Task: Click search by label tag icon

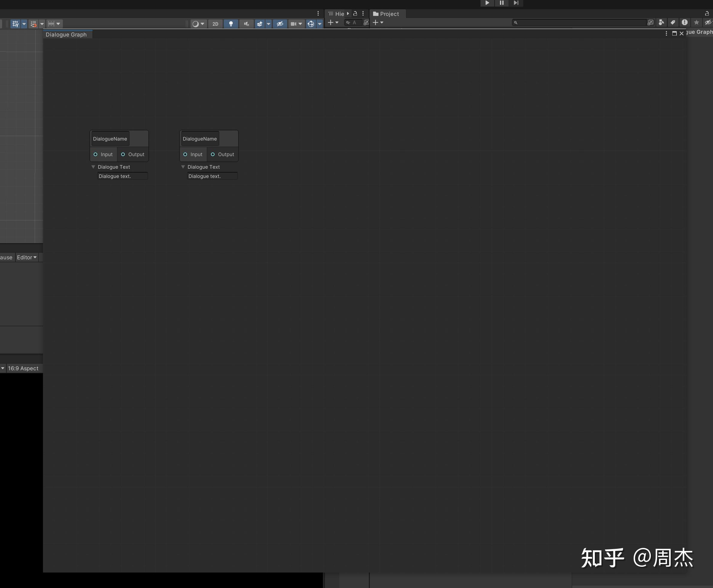Action: (673, 23)
